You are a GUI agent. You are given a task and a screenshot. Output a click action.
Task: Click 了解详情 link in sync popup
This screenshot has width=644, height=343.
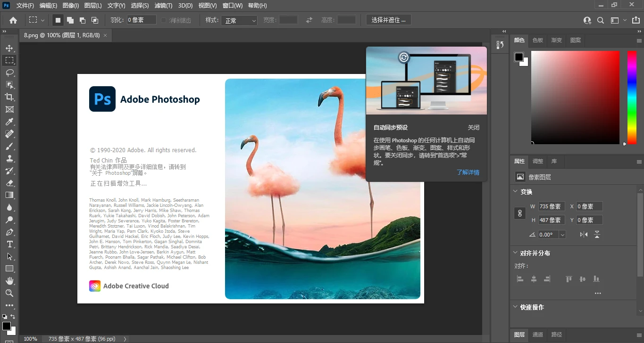pyautogui.click(x=468, y=172)
